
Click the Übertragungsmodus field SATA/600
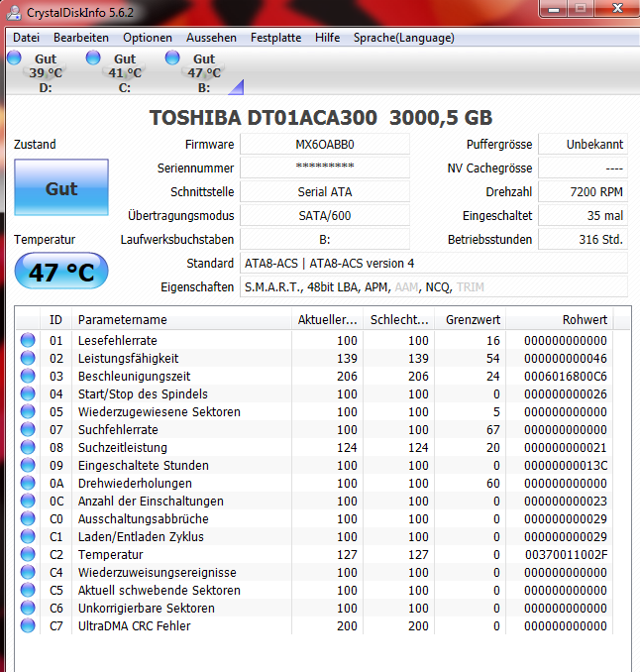click(325, 215)
